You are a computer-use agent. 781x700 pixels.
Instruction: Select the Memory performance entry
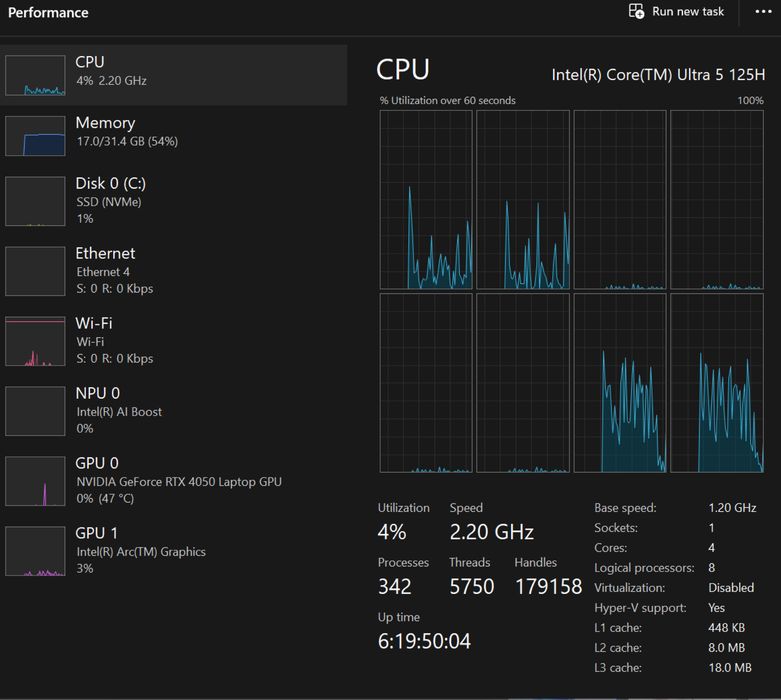click(x=173, y=136)
